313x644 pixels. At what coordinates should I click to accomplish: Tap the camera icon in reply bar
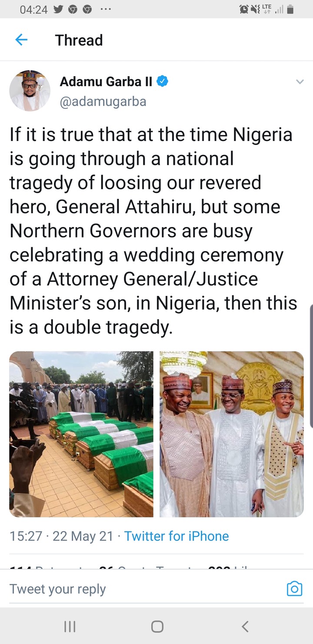294,589
